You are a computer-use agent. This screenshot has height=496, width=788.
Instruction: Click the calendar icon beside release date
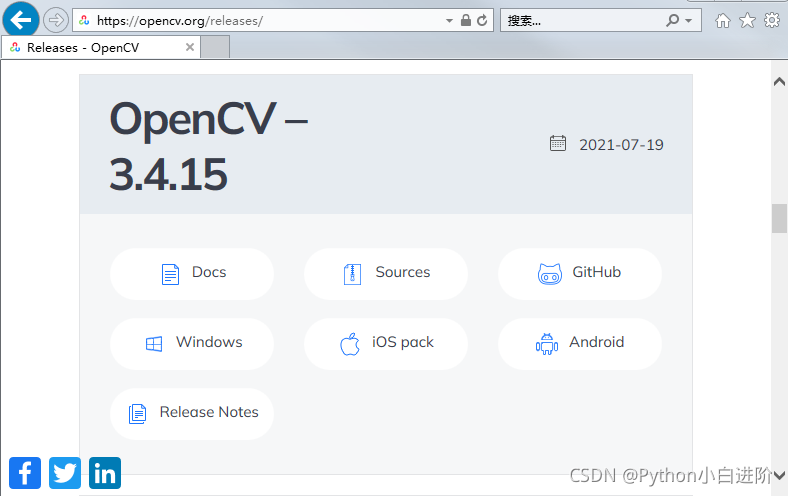[558, 143]
